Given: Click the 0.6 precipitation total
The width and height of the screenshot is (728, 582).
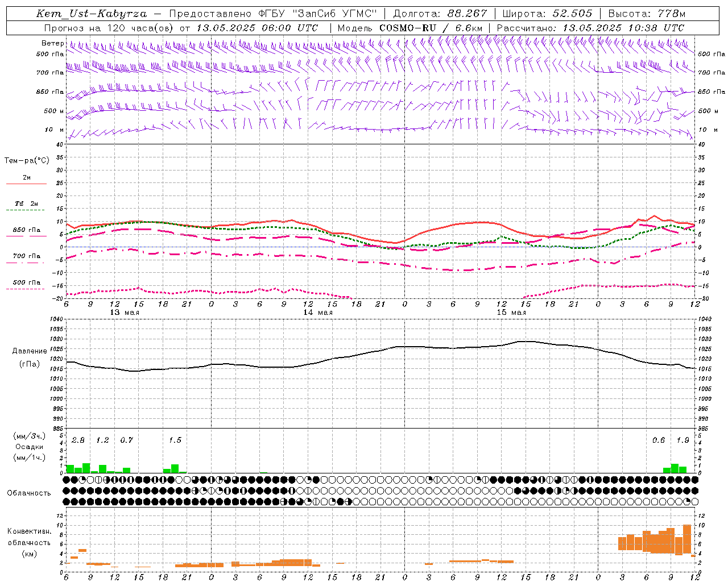Looking at the screenshot, I should [x=659, y=440].
